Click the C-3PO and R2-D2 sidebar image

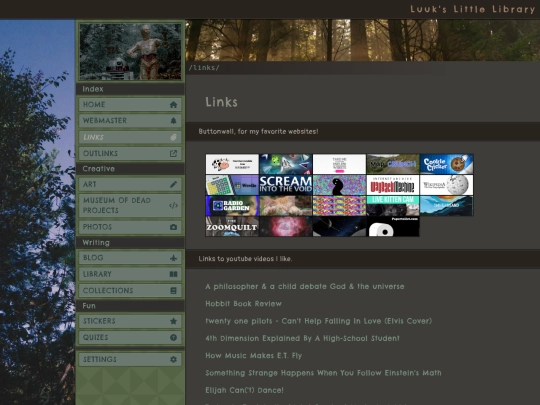point(131,52)
